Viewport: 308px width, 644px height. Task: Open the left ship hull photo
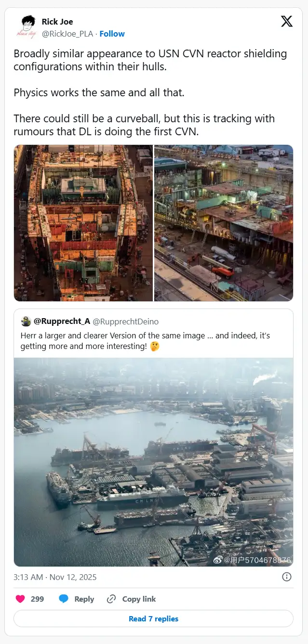click(x=83, y=223)
